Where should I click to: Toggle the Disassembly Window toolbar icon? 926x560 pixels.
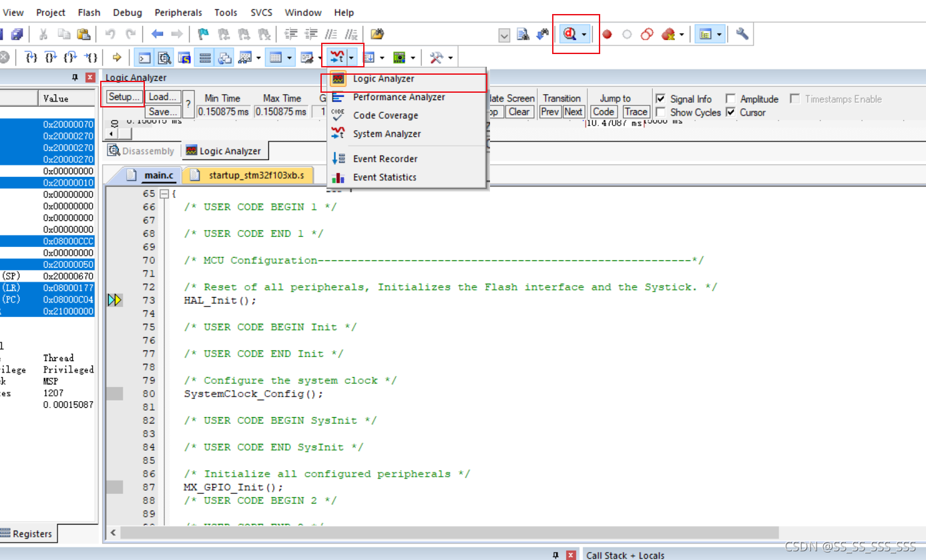[x=164, y=58]
